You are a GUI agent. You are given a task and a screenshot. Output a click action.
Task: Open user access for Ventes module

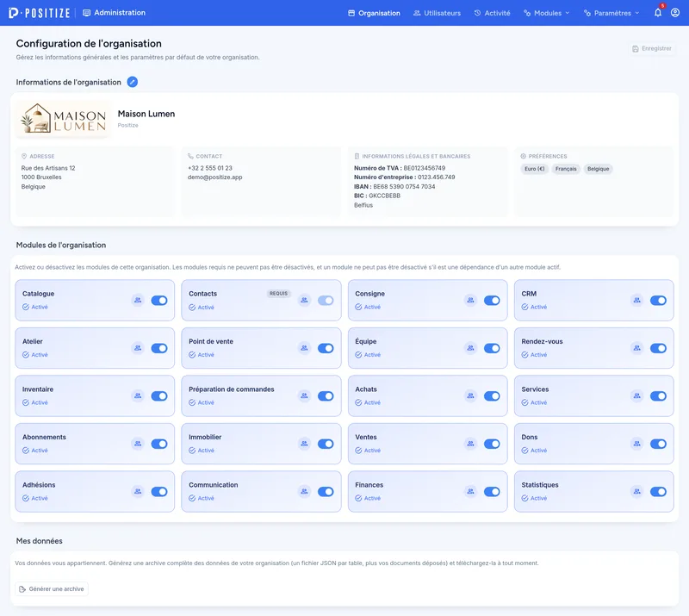click(x=470, y=444)
